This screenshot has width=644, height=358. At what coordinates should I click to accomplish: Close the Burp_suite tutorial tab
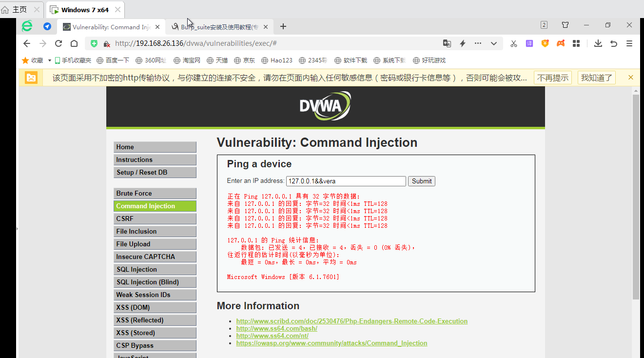click(x=266, y=27)
